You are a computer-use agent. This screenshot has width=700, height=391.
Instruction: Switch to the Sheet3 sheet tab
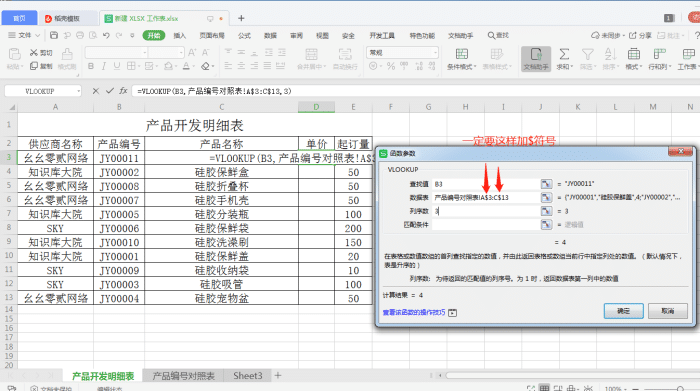pyautogui.click(x=248, y=376)
